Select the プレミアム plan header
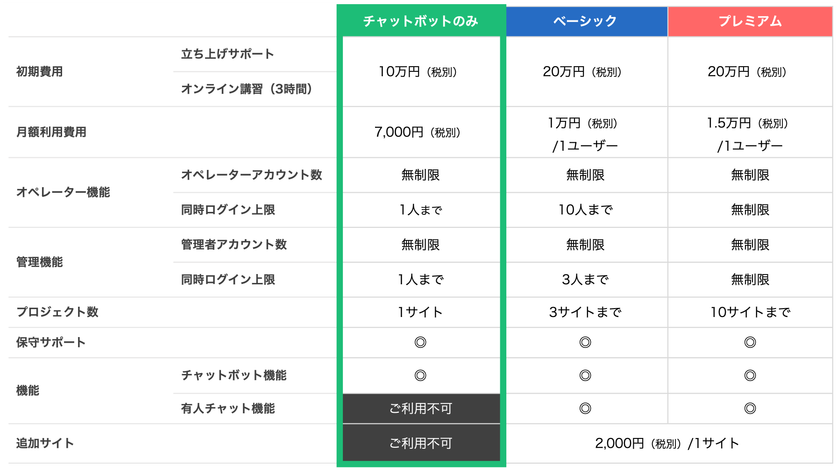The width and height of the screenshot is (840, 475). click(750, 21)
